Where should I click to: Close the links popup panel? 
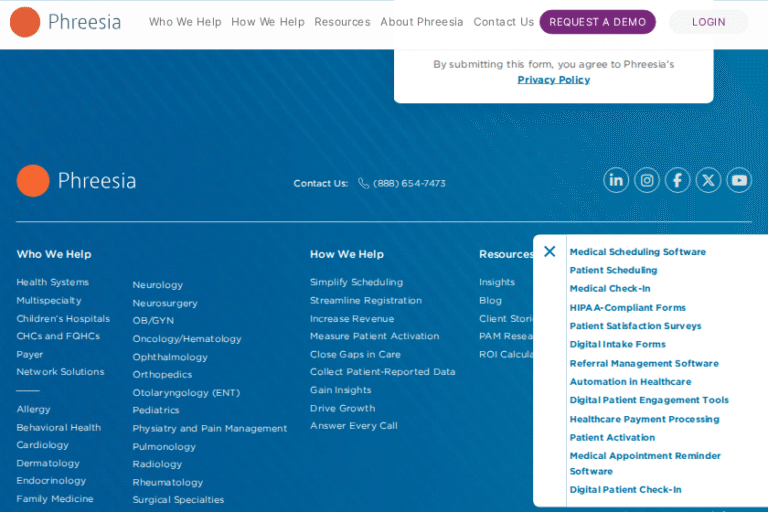(x=549, y=252)
